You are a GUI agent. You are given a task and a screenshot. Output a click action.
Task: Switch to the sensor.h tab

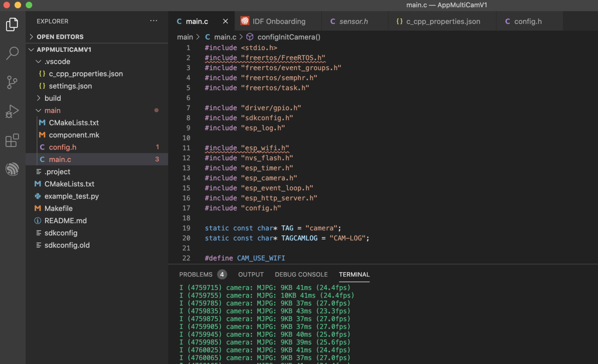click(354, 21)
